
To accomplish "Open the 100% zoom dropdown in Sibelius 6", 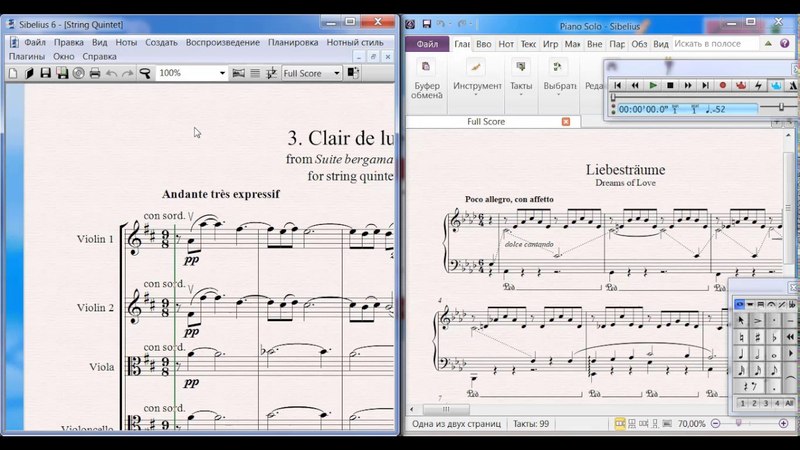I will [222, 73].
